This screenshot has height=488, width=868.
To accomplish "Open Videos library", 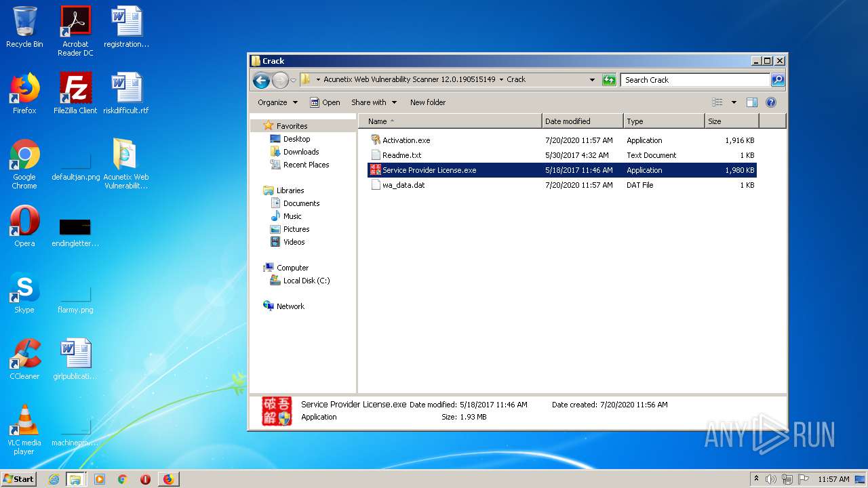I will click(x=294, y=242).
